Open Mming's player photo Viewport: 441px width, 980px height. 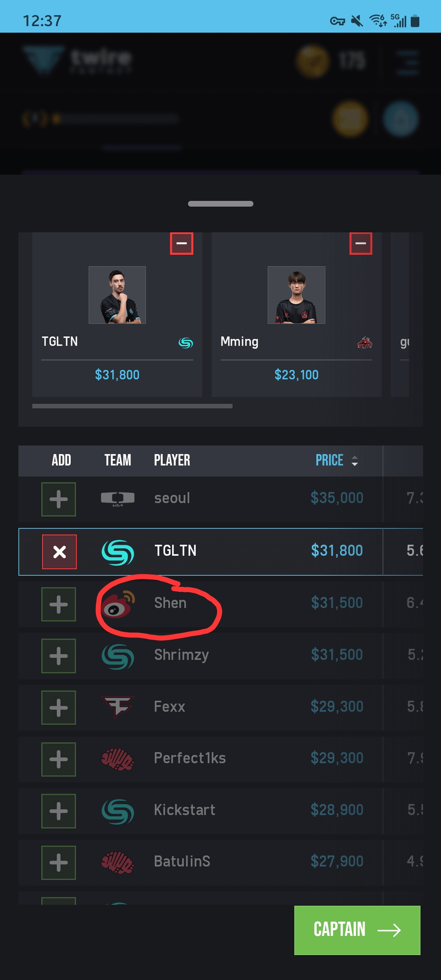coord(296,295)
